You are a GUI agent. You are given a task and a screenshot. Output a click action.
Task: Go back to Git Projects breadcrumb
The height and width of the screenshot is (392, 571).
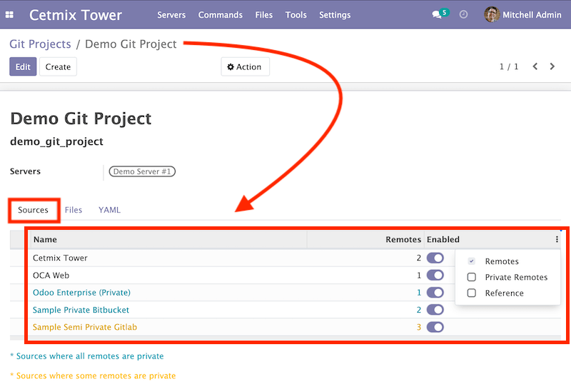[40, 44]
